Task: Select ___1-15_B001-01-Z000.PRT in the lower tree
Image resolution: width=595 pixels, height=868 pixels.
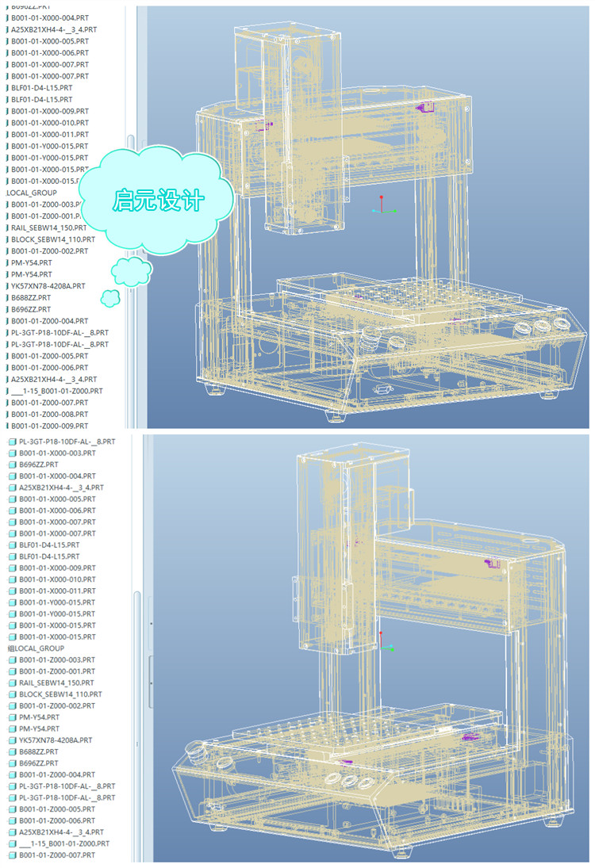Action: [64, 843]
